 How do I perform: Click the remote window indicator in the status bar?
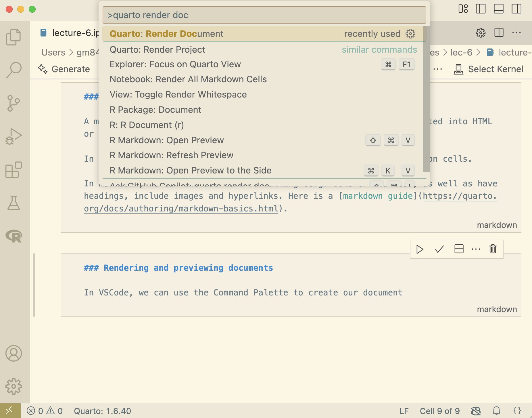[x=10, y=411]
